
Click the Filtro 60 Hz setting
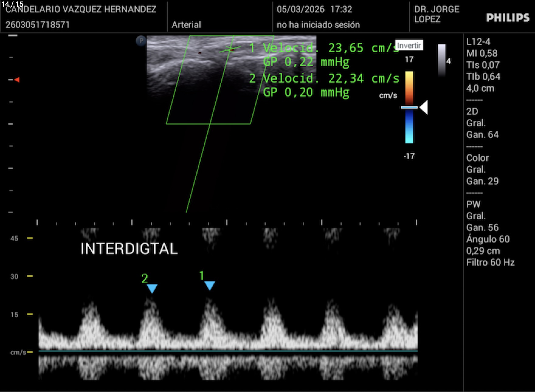click(x=490, y=263)
